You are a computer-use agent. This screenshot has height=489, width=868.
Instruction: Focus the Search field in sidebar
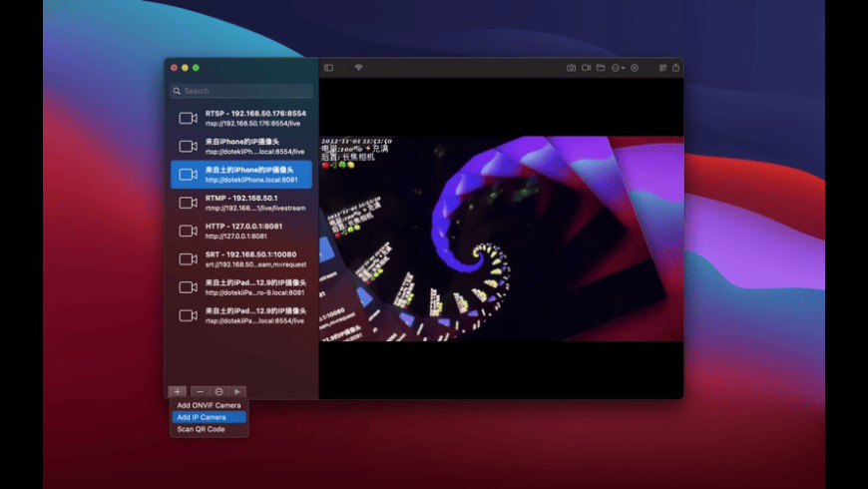tap(241, 91)
